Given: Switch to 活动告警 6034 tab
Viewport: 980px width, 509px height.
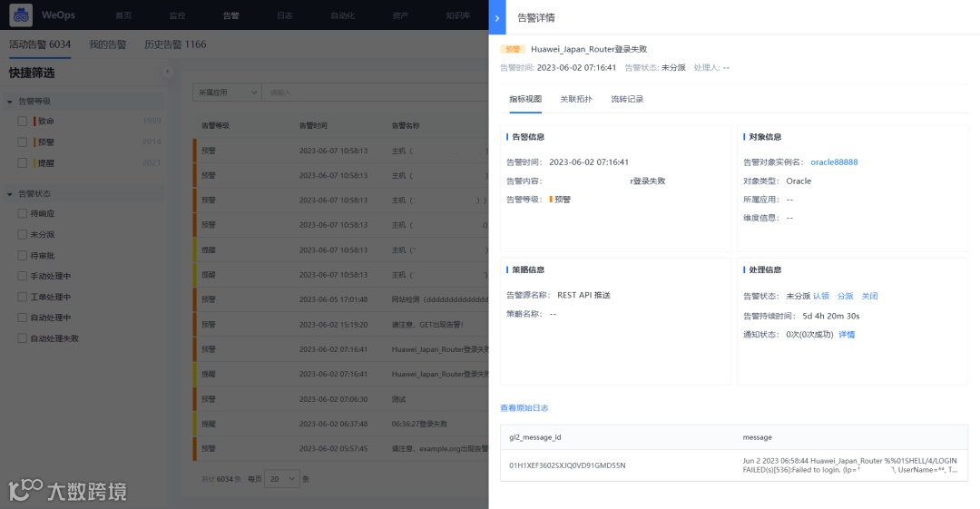Looking at the screenshot, I should click(39, 44).
